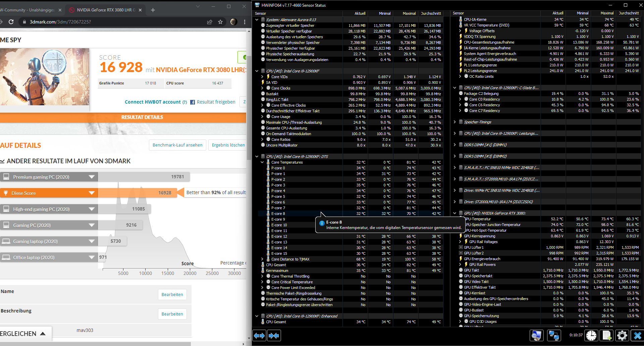Viewport: 644px width, 346px height.
Task: Click the Benchmark-Lauf ansehen button
Action: (177, 145)
